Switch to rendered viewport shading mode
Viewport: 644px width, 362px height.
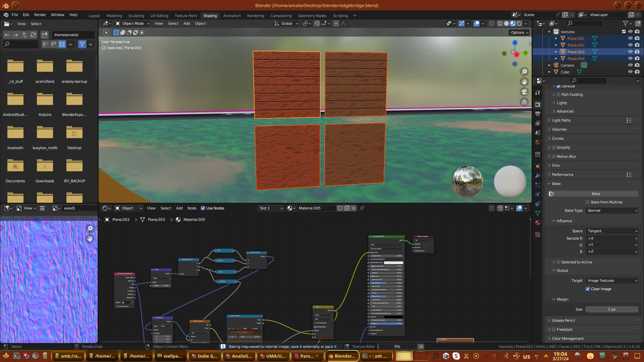click(x=519, y=23)
